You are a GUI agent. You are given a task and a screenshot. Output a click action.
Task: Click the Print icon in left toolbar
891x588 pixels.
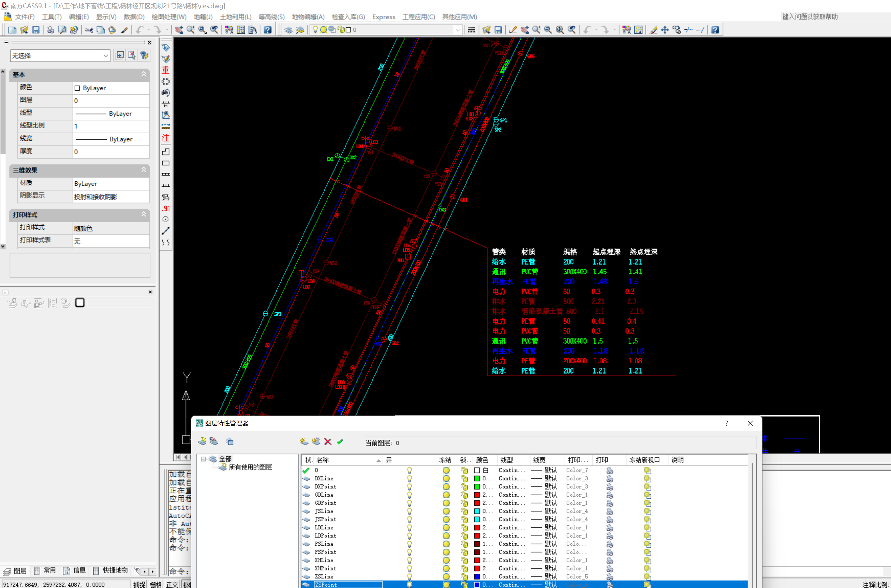[51, 30]
